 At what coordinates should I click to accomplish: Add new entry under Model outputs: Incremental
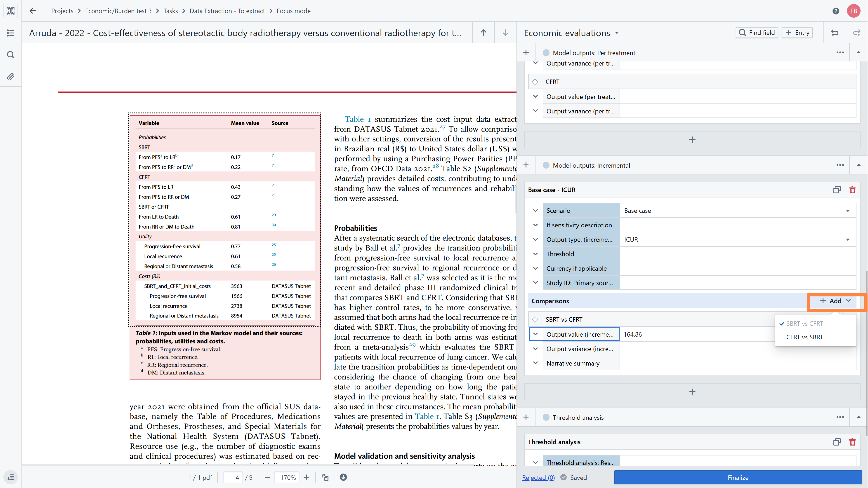click(x=692, y=392)
